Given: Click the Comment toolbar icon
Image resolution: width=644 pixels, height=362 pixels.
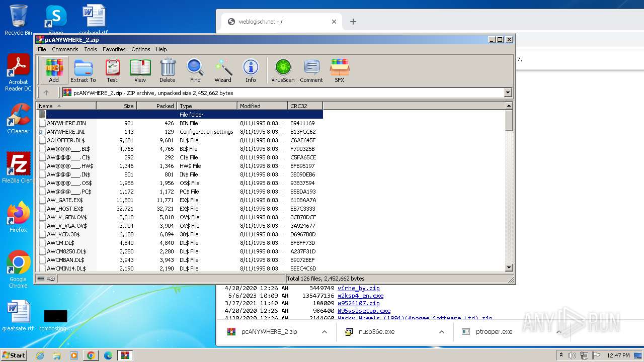Looking at the screenshot, I should [311, 70].
